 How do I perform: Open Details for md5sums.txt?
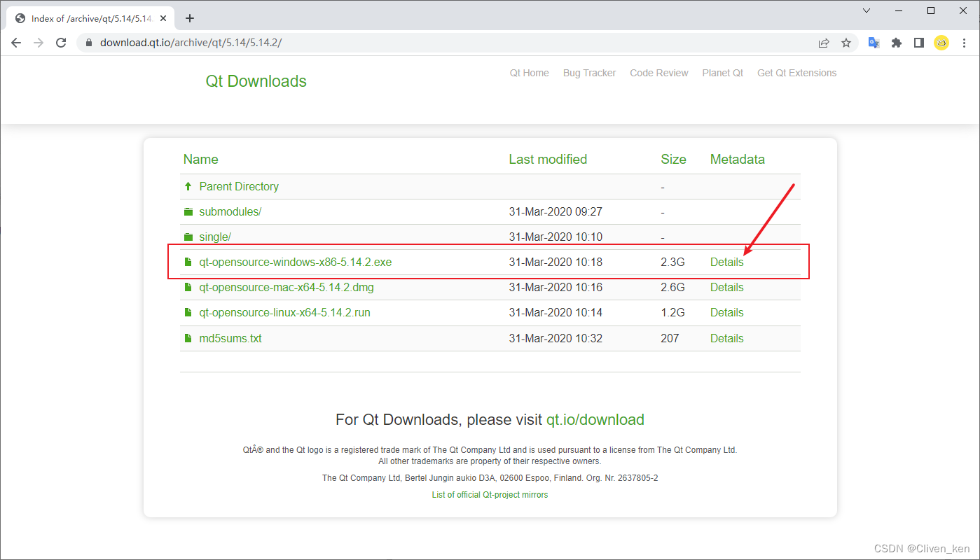click(x=726, y=338)
